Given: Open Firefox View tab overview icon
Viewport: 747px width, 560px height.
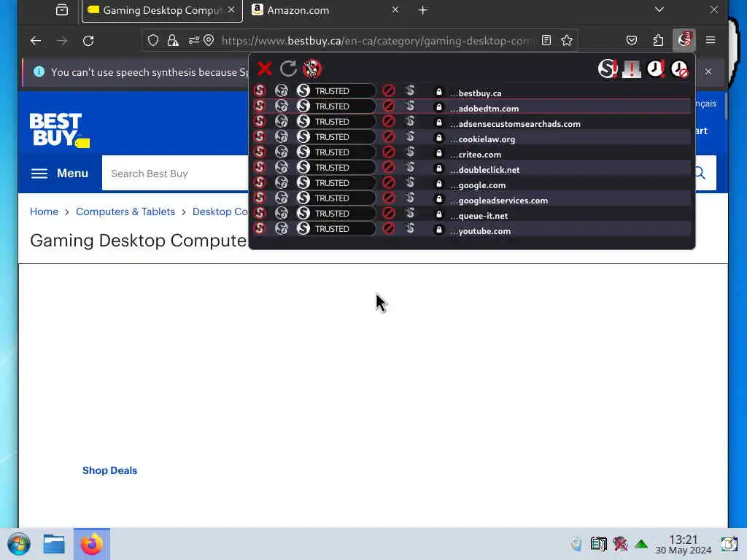Looking at the screenshot, I should click(x=62, y=10).
